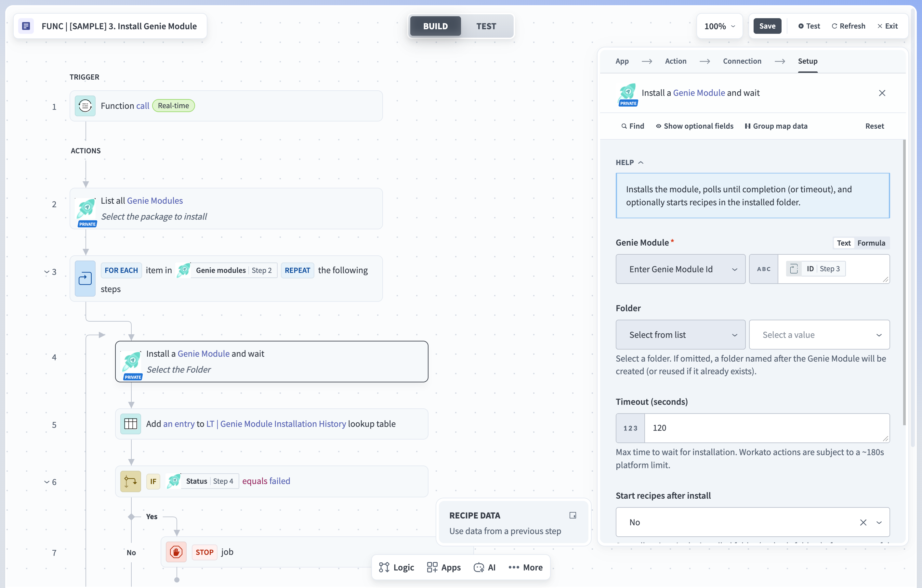Collapse step 6 IF block
Screen dimensions: 922x588
[x=46, y=482]
